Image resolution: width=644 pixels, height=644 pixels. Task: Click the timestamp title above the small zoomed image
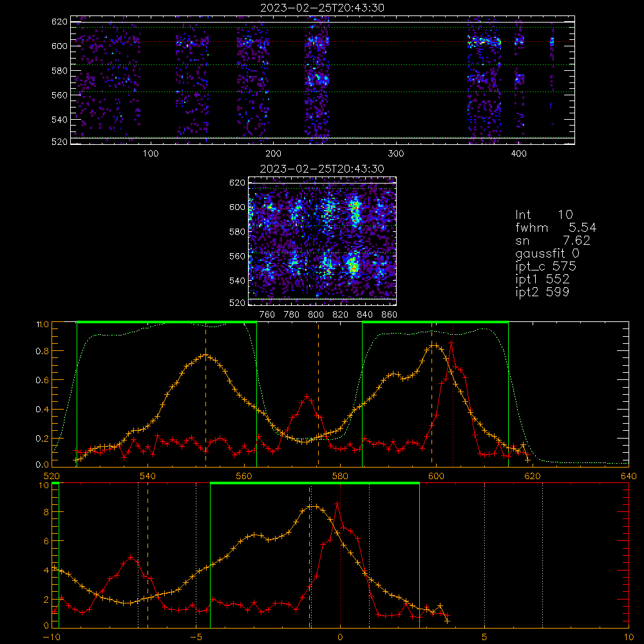point(322,169)
